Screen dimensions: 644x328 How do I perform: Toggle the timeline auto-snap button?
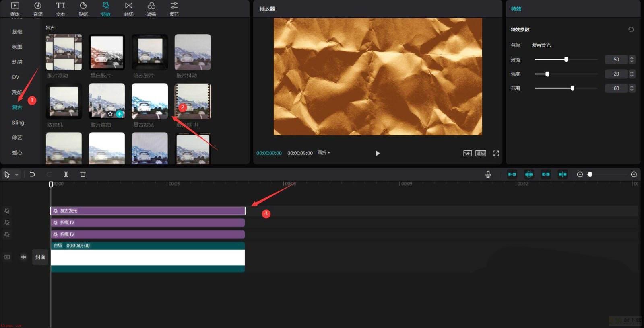[x=529, y=174]
